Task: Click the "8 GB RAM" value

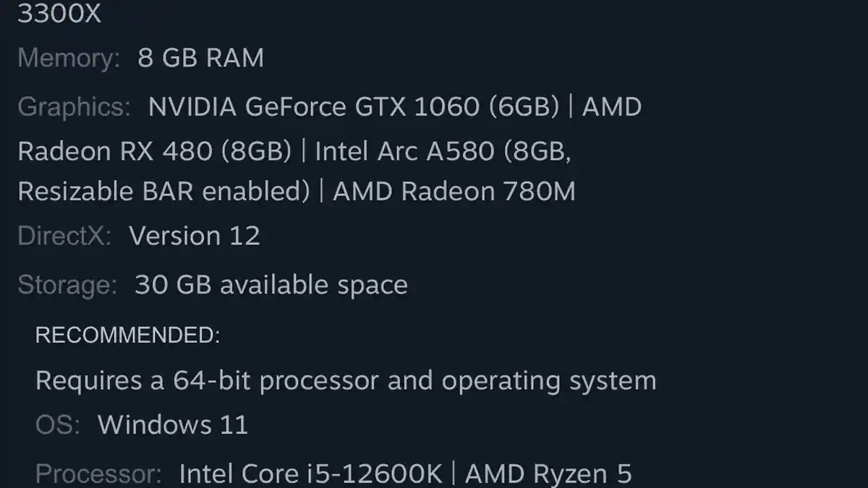Action: 200,58
